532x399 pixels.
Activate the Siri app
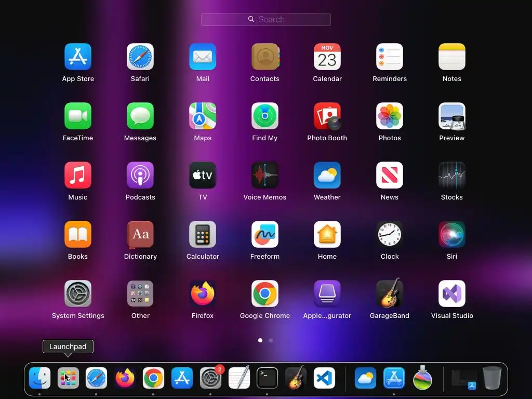point(452,234)
